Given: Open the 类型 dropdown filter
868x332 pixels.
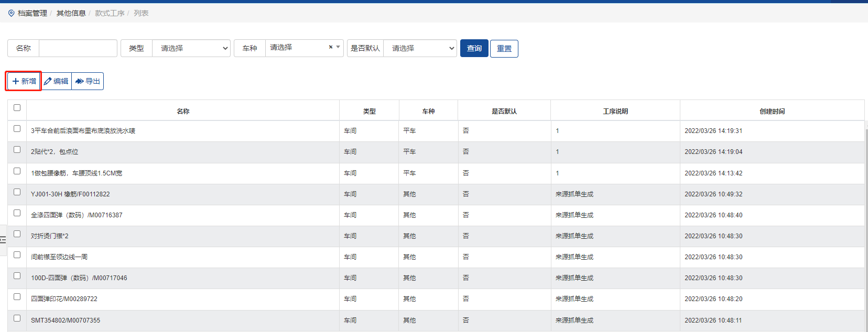Looking at the screenshot, I should 191,48.
